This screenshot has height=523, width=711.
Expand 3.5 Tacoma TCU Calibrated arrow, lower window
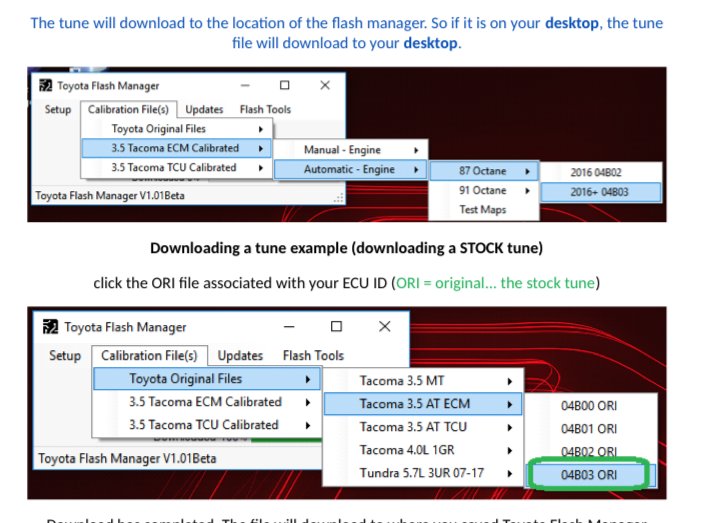pyautogui.click(x=307, y=425)
